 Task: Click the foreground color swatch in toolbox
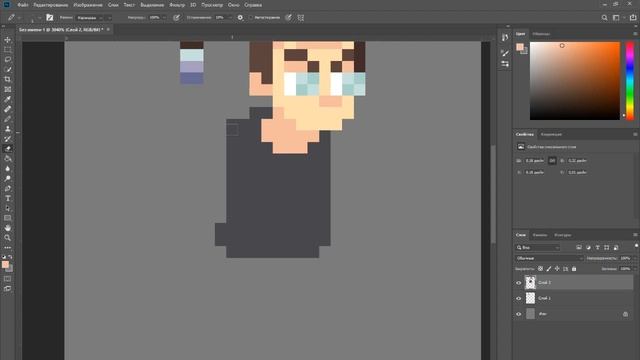click(x=5, y=264)
